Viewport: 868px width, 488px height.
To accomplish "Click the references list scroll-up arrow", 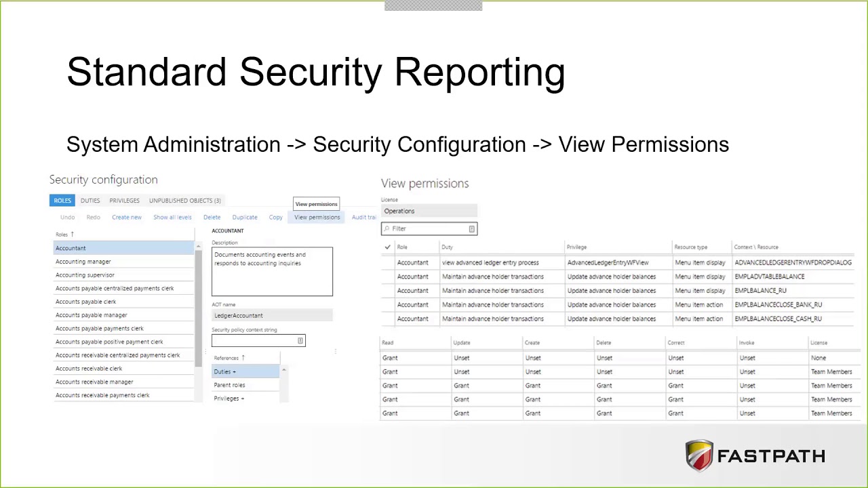I will click(x=283, y=369).
